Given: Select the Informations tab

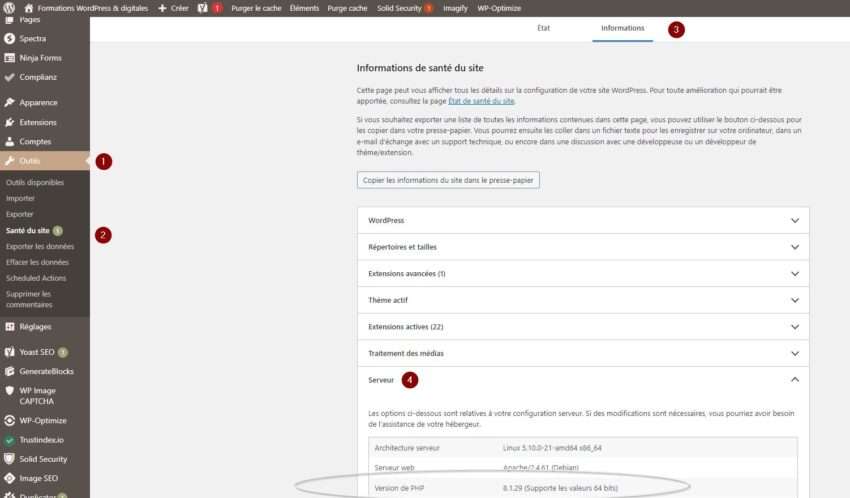Looking at the screenshot, I should point(622,28).
